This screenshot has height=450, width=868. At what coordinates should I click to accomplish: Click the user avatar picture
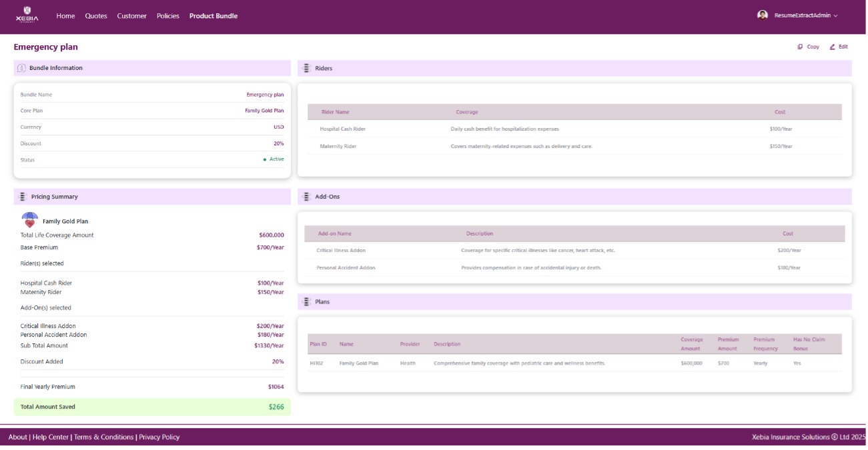(763, 15)
